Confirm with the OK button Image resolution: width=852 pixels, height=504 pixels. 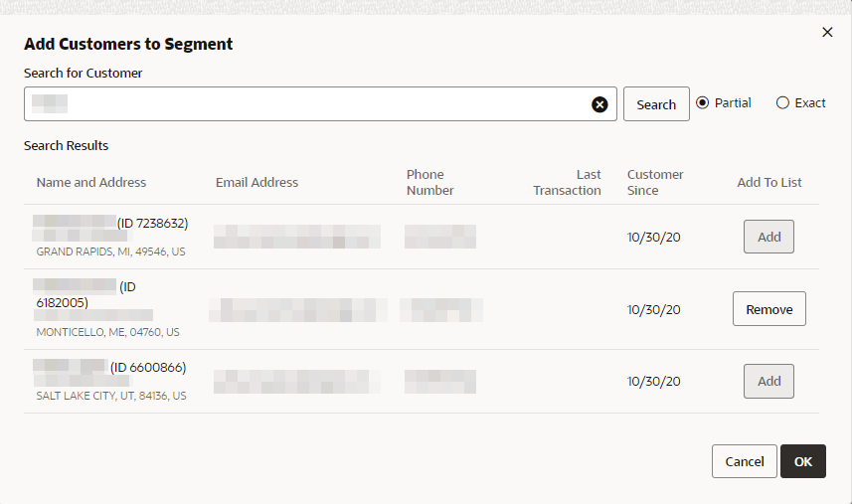[x=802, y=461]
